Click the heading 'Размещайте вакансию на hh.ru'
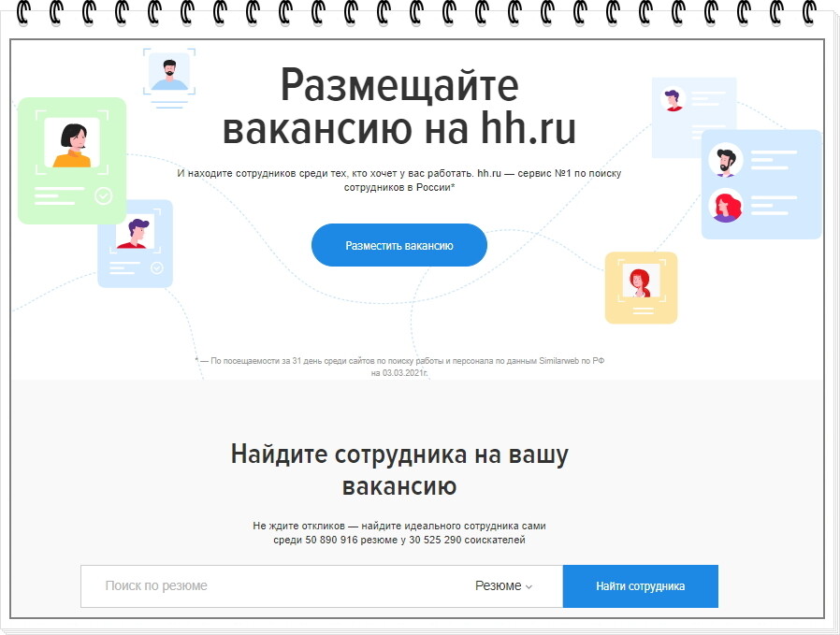This screenshot has height=635, width=840. pos(399,108)
